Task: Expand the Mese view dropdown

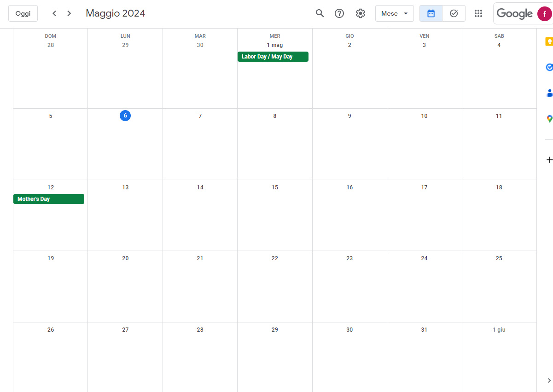Action: coord(394,13)
